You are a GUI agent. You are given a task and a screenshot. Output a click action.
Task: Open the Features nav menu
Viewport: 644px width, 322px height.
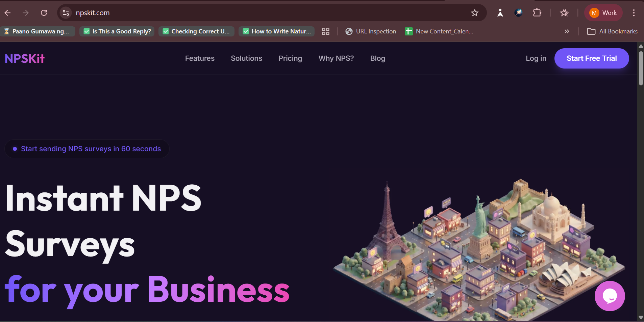200,58
